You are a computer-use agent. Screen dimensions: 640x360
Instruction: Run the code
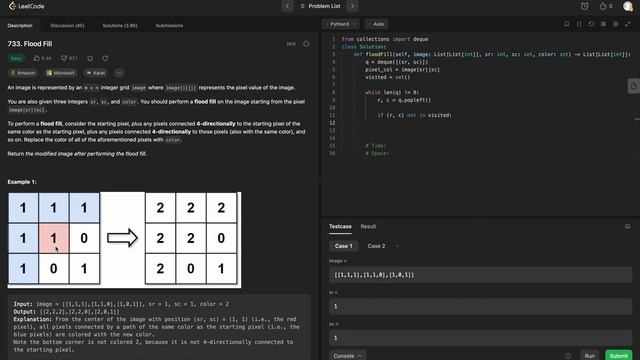pyautogui.click(x=589, y=356)
